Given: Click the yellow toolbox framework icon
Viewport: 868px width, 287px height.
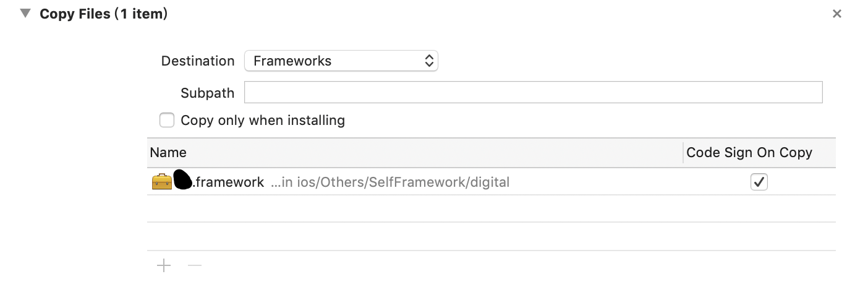Looking at the screenshot, I should click(162, 182).
